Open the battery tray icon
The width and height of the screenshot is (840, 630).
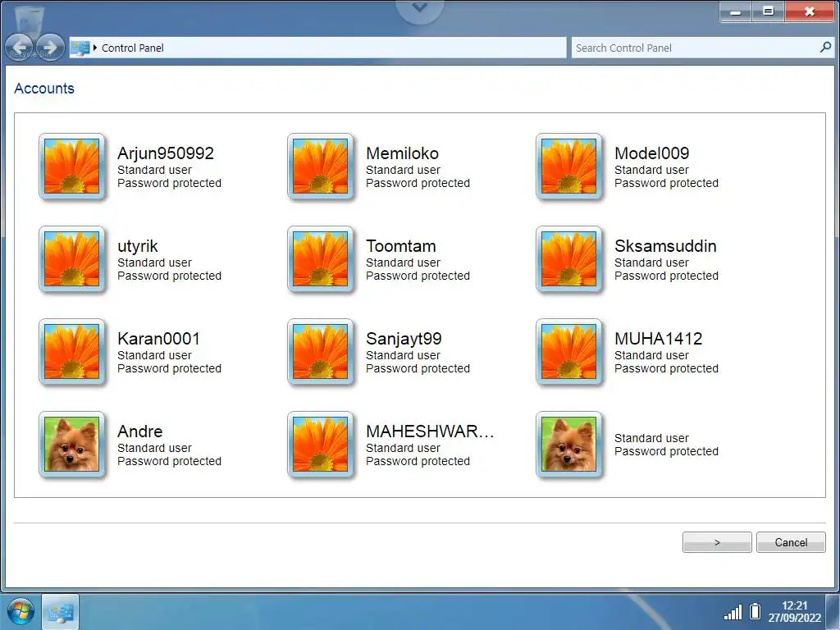(x=755, y=611)
